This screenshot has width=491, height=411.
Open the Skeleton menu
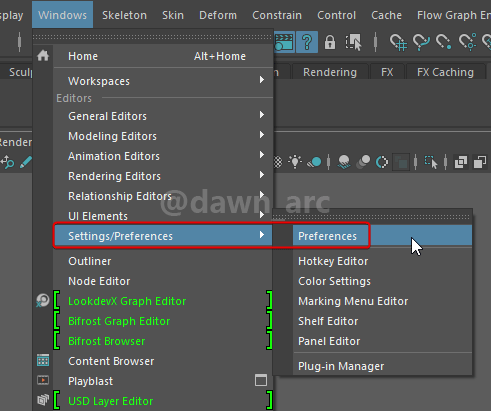[x=124, y=15]
